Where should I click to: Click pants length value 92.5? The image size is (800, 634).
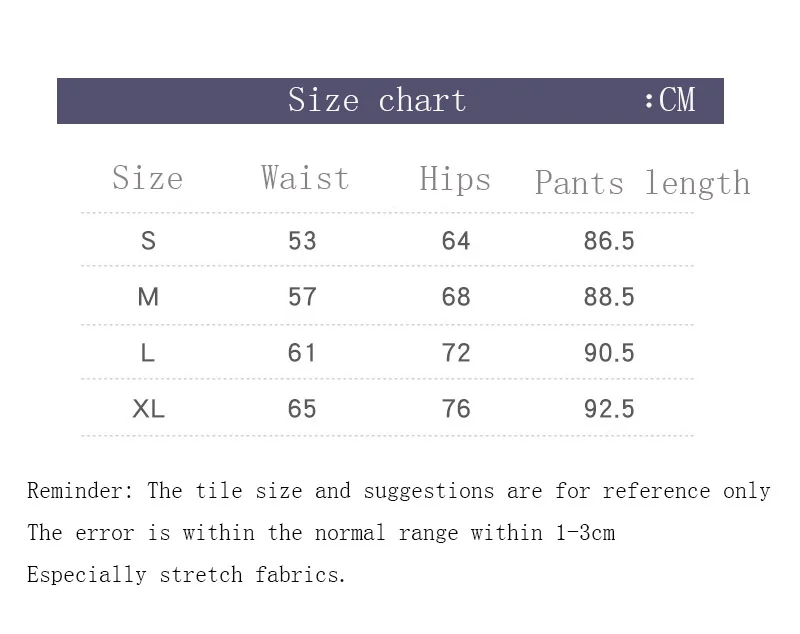[609, 409]
